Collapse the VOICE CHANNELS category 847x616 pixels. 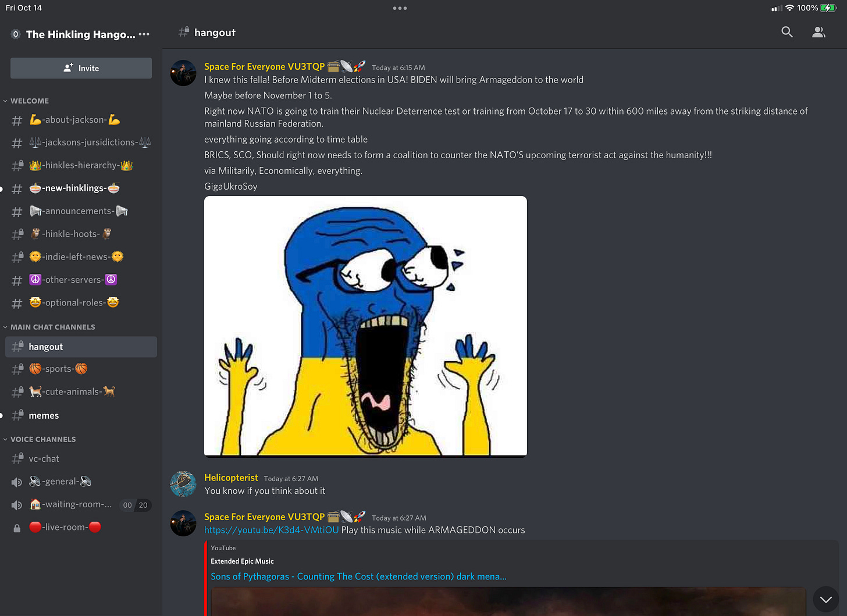(x=40, y=439)
